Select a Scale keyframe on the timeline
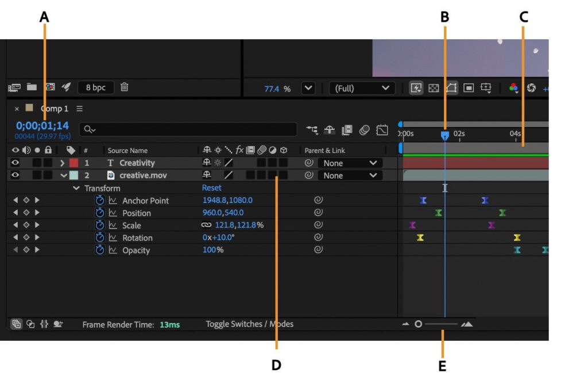 [412, 225]
